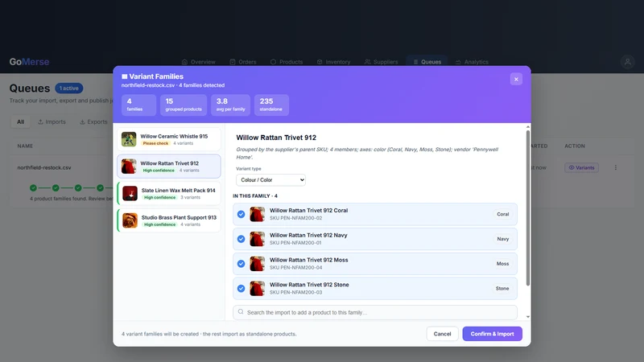644x362 pixels.
Task: Go to the Orders nav tab
Action: coord(243,62)
